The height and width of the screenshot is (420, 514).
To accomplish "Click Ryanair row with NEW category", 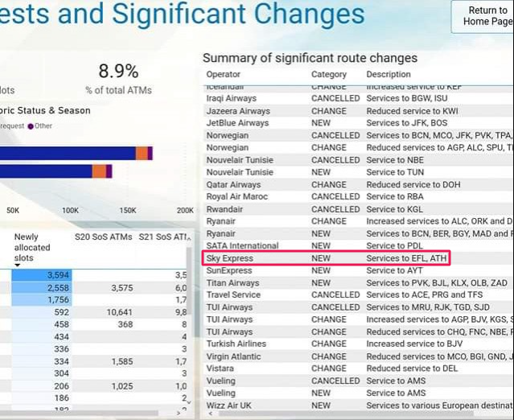I will [359, 234].
